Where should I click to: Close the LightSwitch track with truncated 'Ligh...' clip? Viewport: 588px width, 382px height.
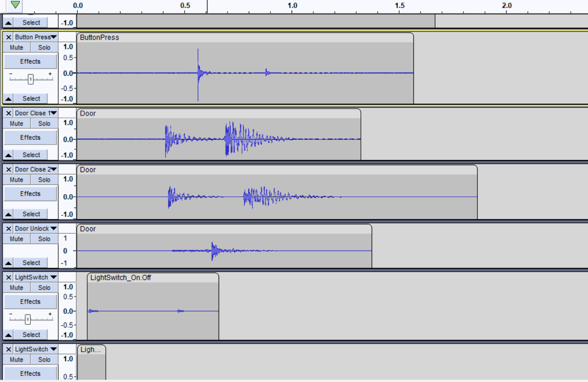pos(8,349)
